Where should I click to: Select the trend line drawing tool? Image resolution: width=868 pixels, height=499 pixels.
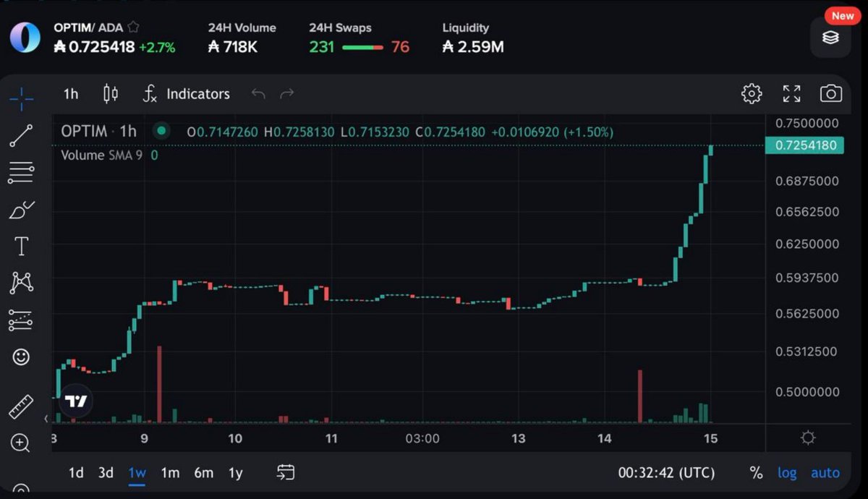[x=22, y=136]
